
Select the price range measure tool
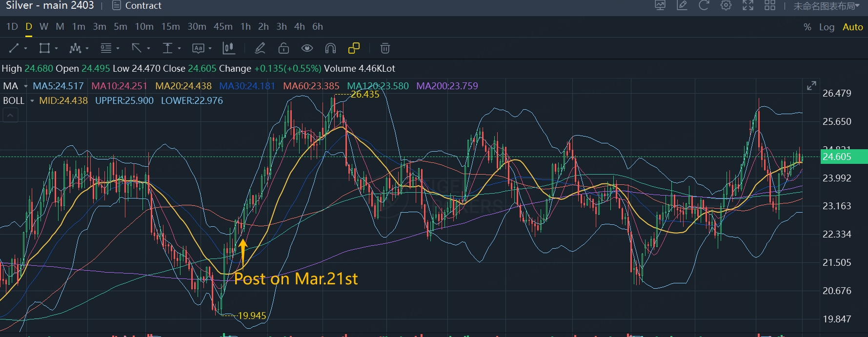167,48
